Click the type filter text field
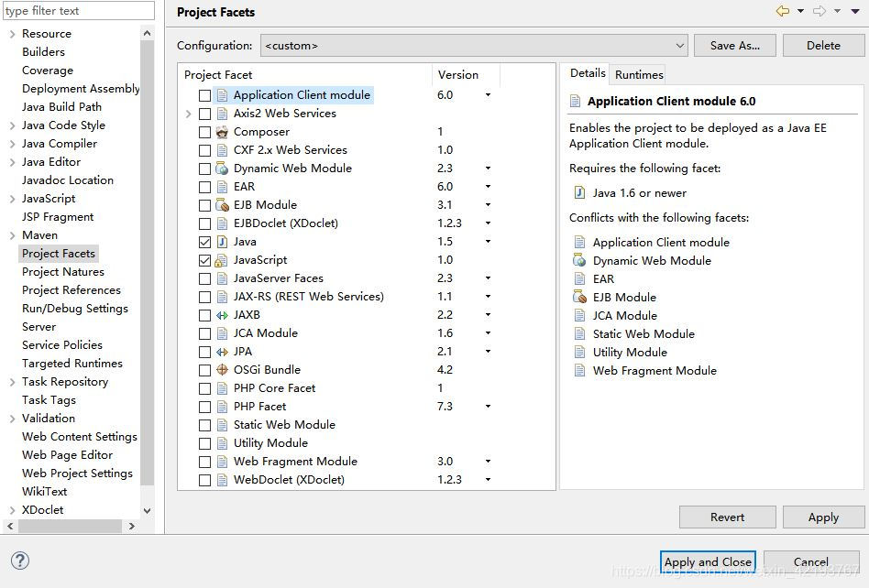The width and height of the screenshot is (869, 588). [x=78, y=11]
